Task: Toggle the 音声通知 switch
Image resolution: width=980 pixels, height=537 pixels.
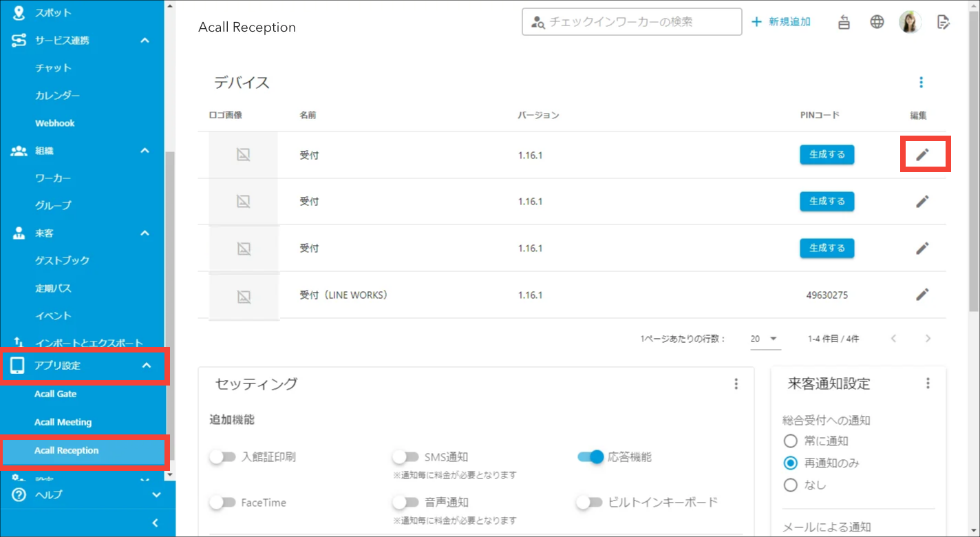Action: pos(405,503)
